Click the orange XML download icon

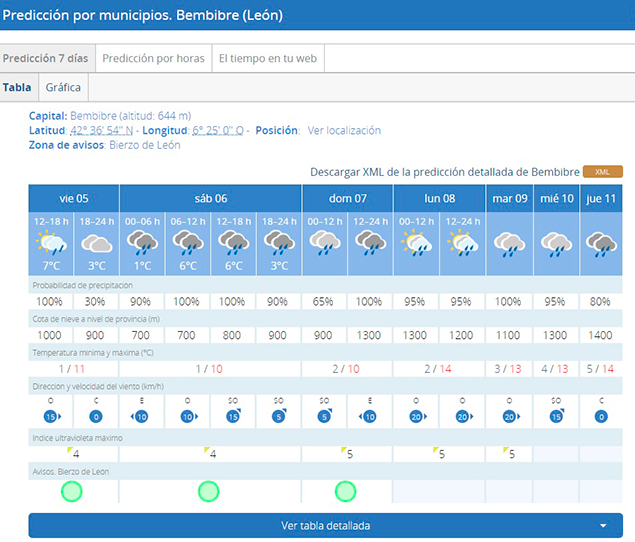(x=603, y=171)
